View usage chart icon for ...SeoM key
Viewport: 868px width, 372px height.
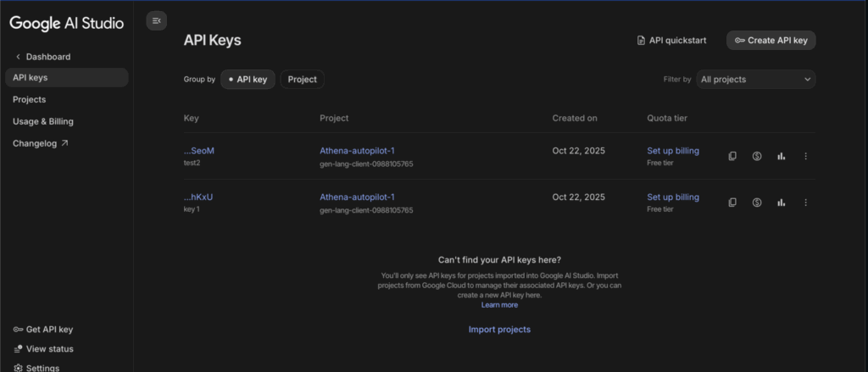781,156
